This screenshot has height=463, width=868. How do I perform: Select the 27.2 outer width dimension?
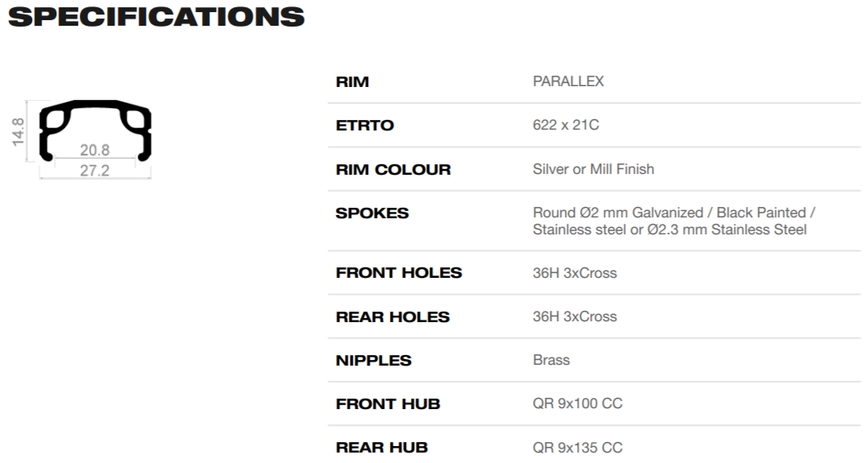coord(95,171)
